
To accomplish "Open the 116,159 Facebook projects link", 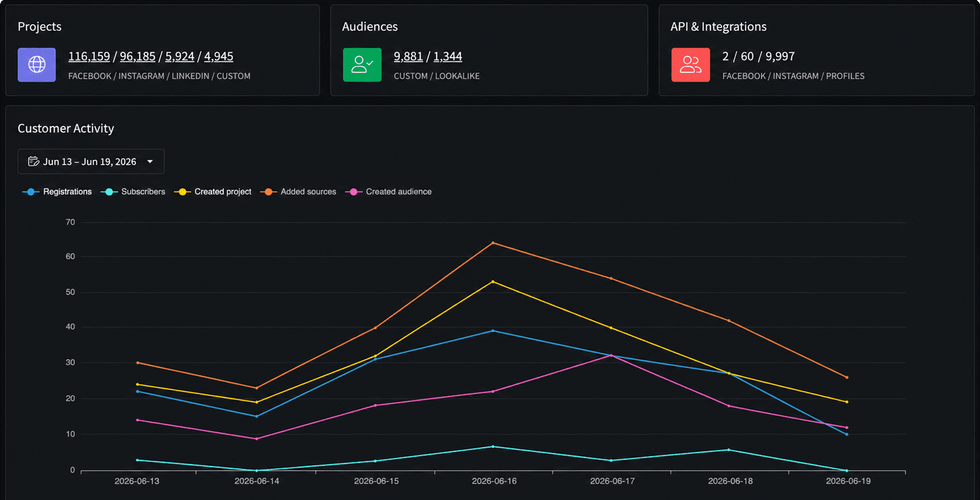I will coord(89,57).
